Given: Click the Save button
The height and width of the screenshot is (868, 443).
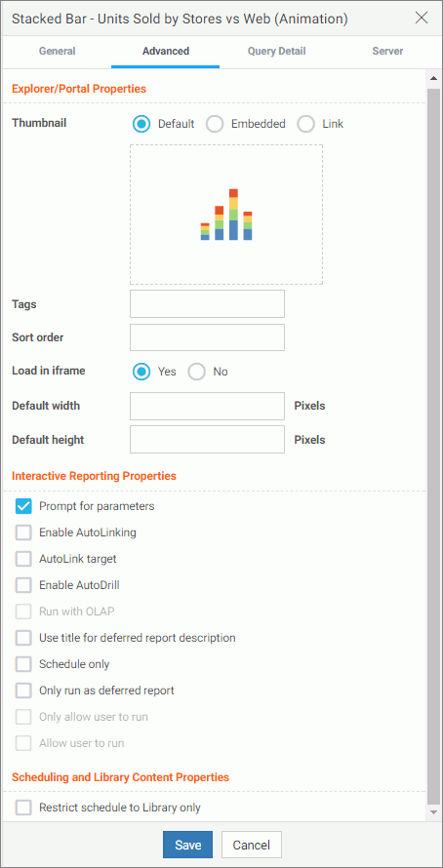Looking at the screenshot, I should tap(187, 845).
